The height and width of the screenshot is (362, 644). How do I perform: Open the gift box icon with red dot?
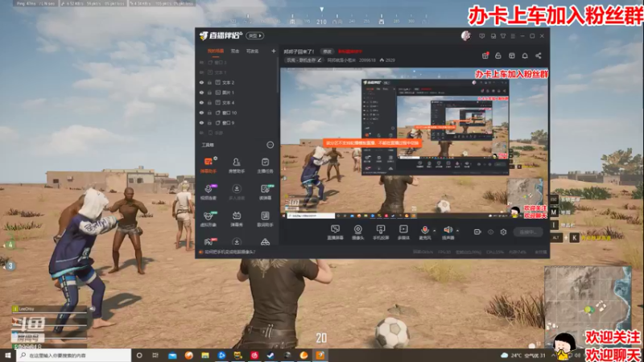point(485,56)
